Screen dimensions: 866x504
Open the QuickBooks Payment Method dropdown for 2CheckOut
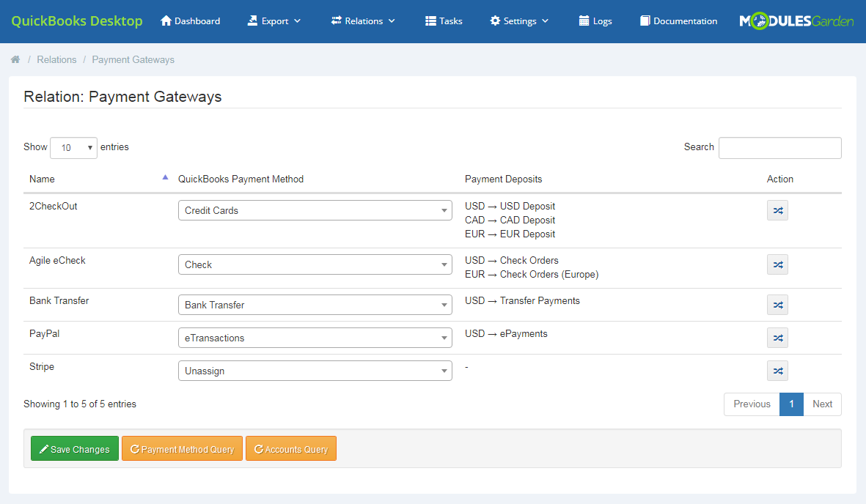coord(315,210)
